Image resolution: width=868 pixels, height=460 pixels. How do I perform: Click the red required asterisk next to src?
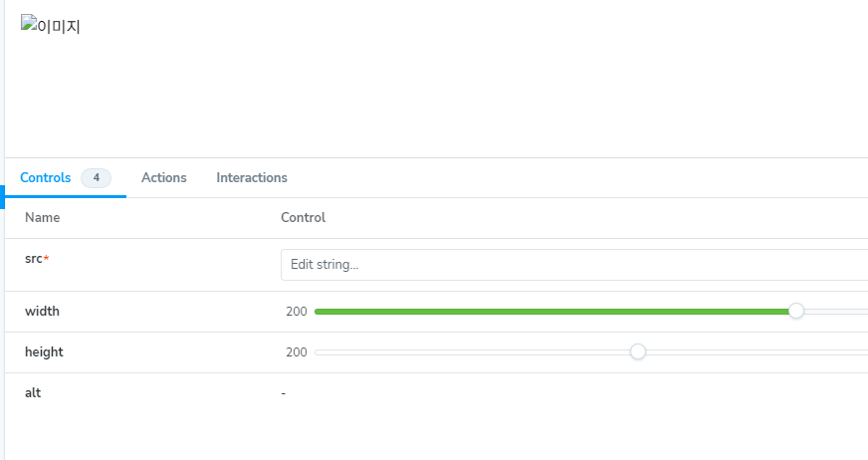tap(47, 258)
